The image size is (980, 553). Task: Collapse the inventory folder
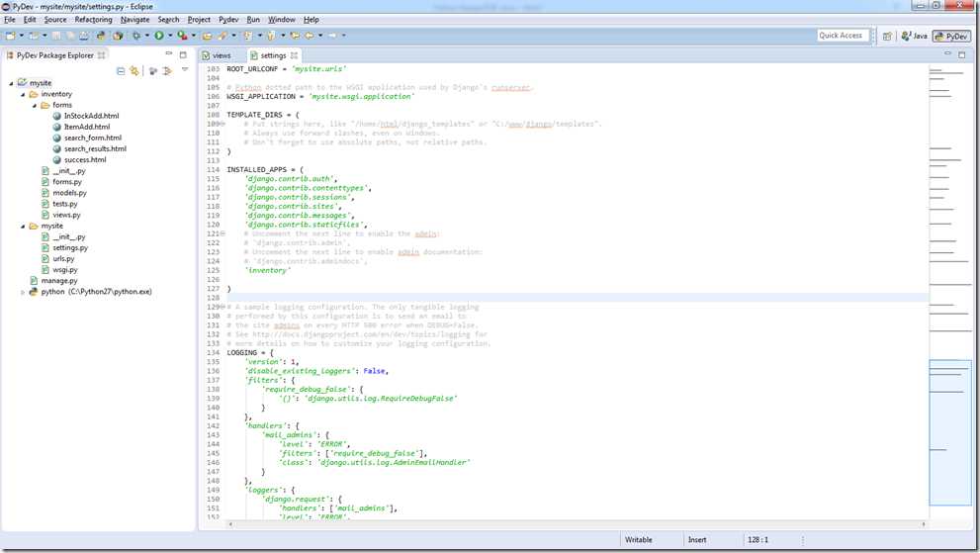[x=23, y=94]
